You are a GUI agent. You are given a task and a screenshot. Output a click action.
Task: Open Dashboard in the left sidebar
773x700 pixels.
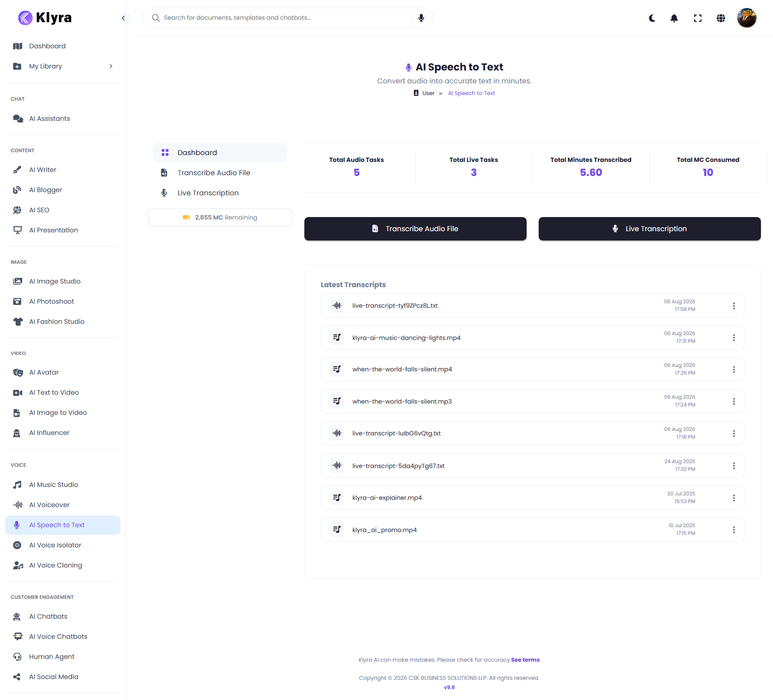click(x=63, y=46)
